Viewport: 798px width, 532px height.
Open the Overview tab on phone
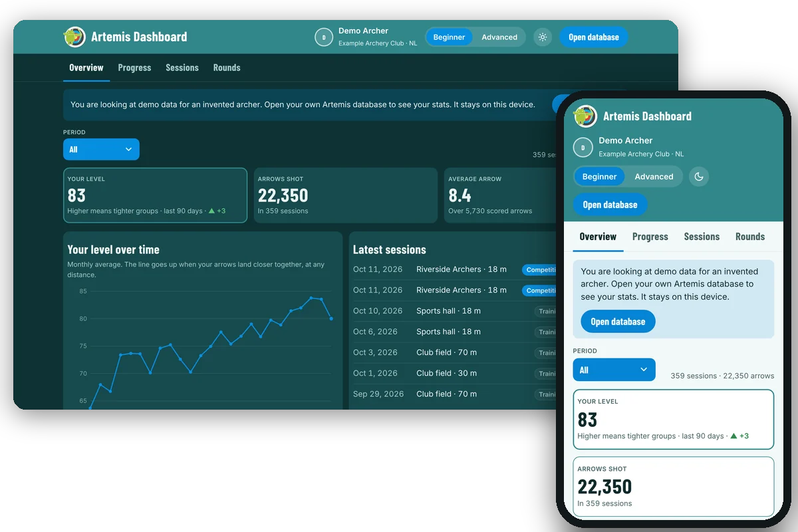pyautogui.click(x=598, y=237)
